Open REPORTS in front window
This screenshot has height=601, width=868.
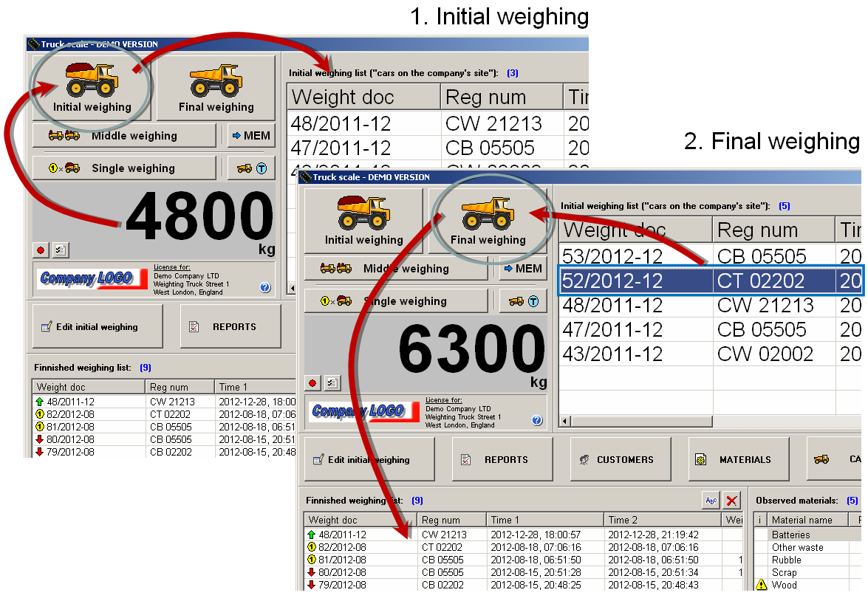pos(502,459)
